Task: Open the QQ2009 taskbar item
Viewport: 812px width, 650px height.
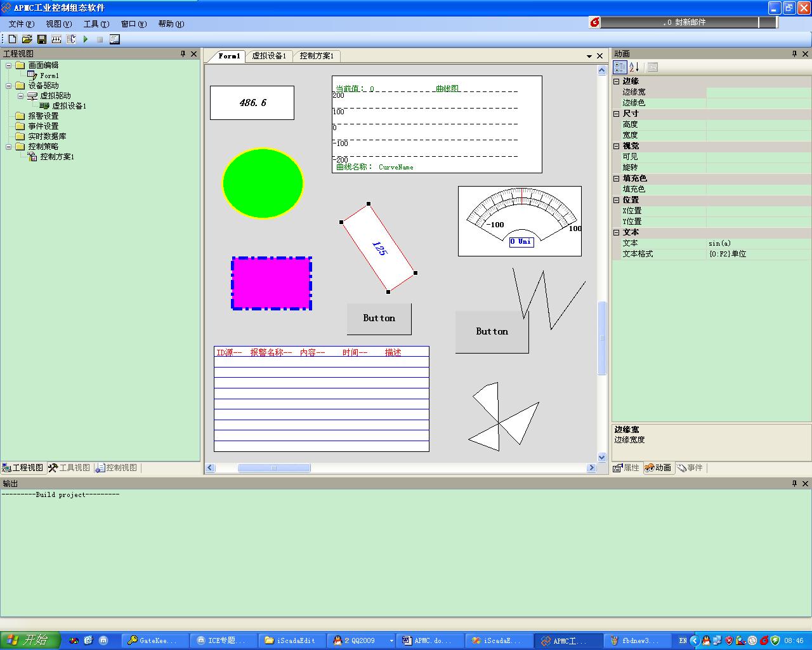Action: click(x=363, y=640)
